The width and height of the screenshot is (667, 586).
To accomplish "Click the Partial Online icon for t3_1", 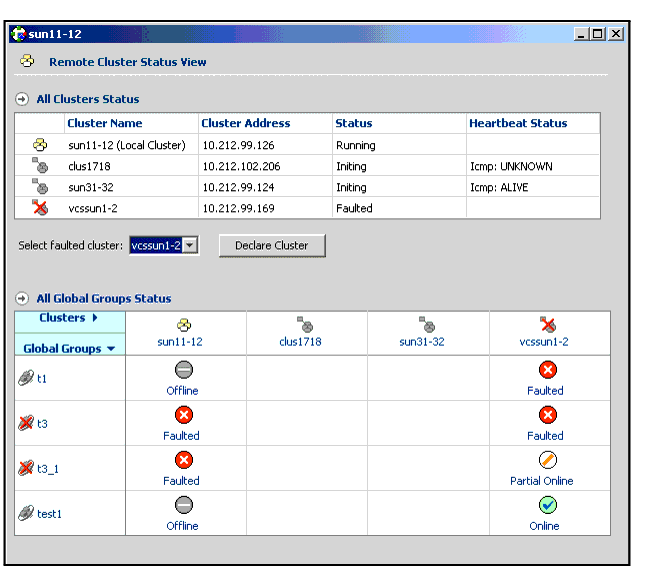I will point(547,460).
